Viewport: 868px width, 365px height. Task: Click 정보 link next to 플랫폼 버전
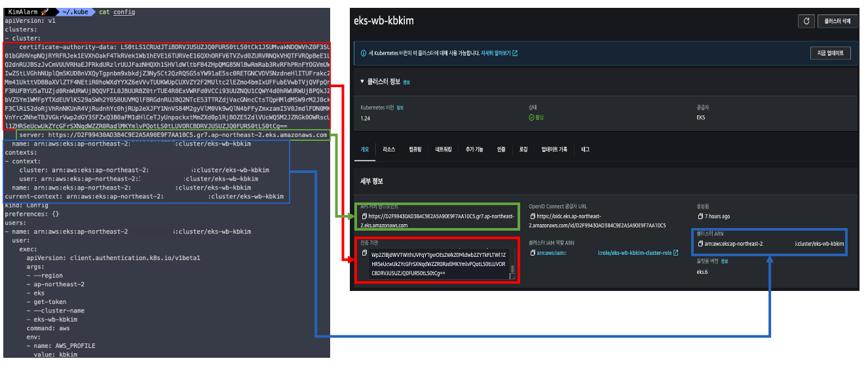point(725,261)
